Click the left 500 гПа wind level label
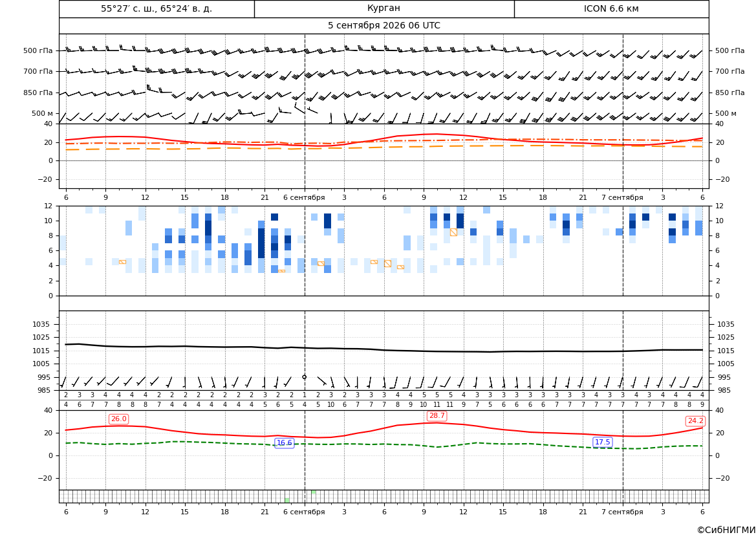 [x=38, y=50]
